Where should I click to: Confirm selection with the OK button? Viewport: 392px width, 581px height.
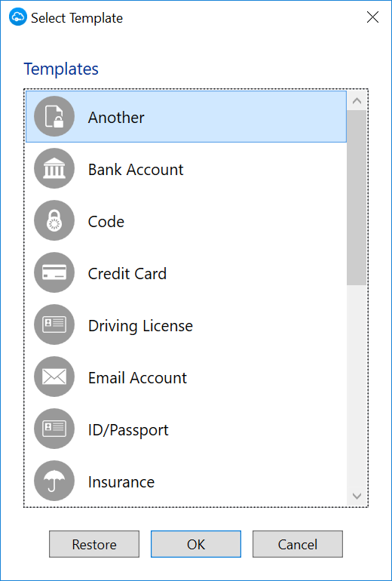click(196, 544)
